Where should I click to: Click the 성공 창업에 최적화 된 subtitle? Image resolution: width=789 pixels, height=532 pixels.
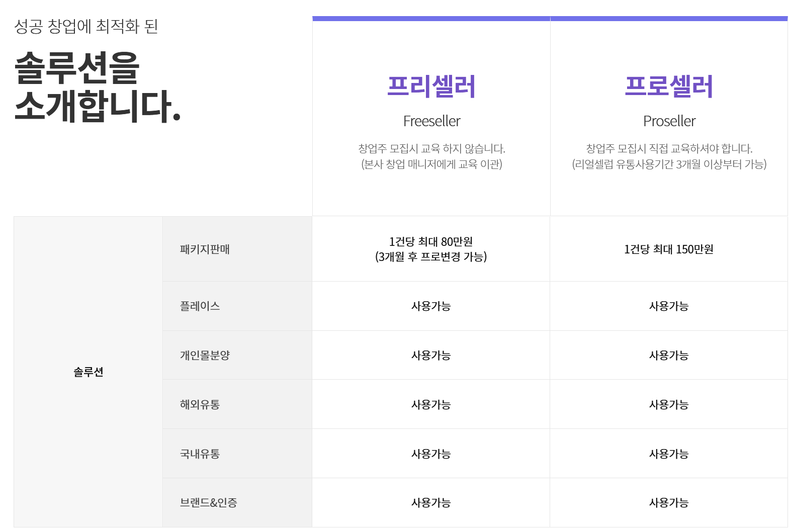(x=86, y=26)
